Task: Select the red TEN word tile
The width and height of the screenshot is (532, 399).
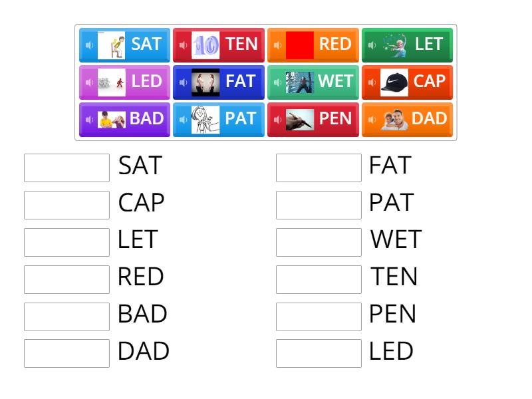Action: pos(218,45)
